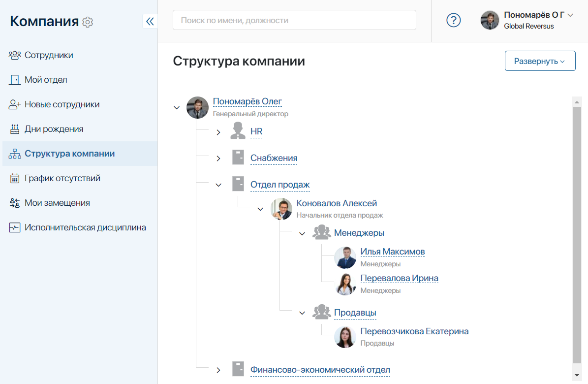Click the search by name field

click(294, 20)
